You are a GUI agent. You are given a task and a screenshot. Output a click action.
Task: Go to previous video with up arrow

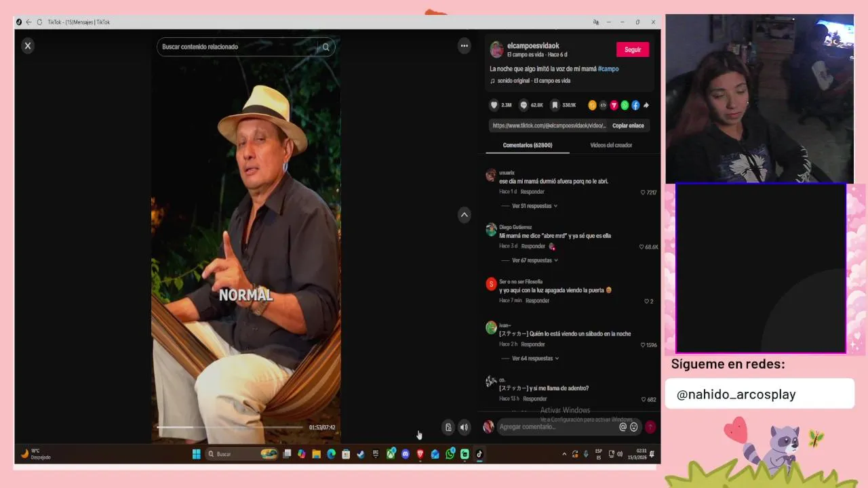[464, 215]
